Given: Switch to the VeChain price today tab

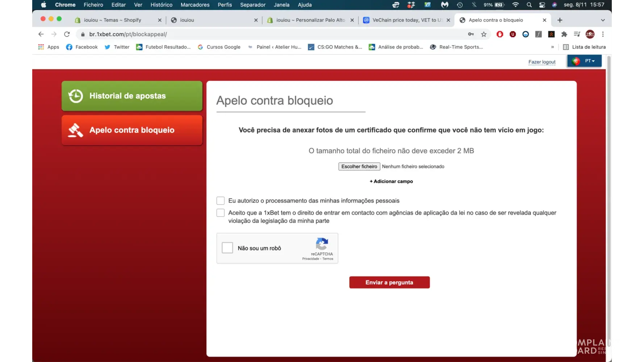Looking at the screenshot, I should [x=406, y=20].
